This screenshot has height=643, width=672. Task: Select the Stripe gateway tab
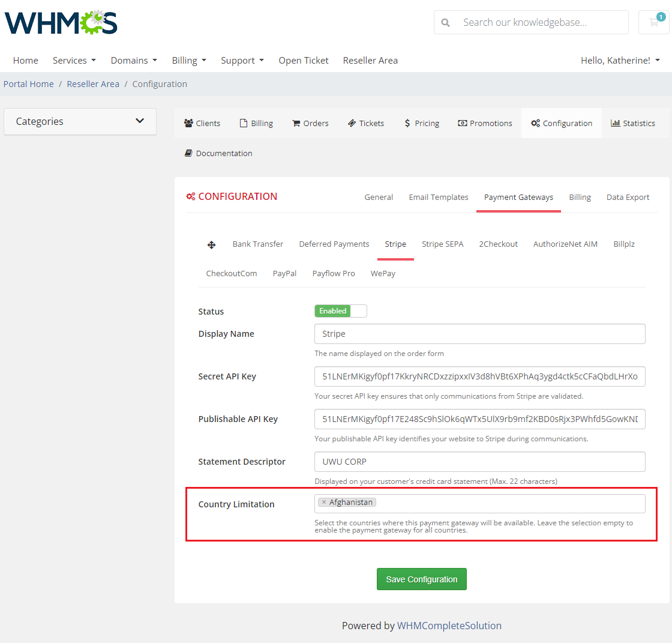tap(395, 244)
